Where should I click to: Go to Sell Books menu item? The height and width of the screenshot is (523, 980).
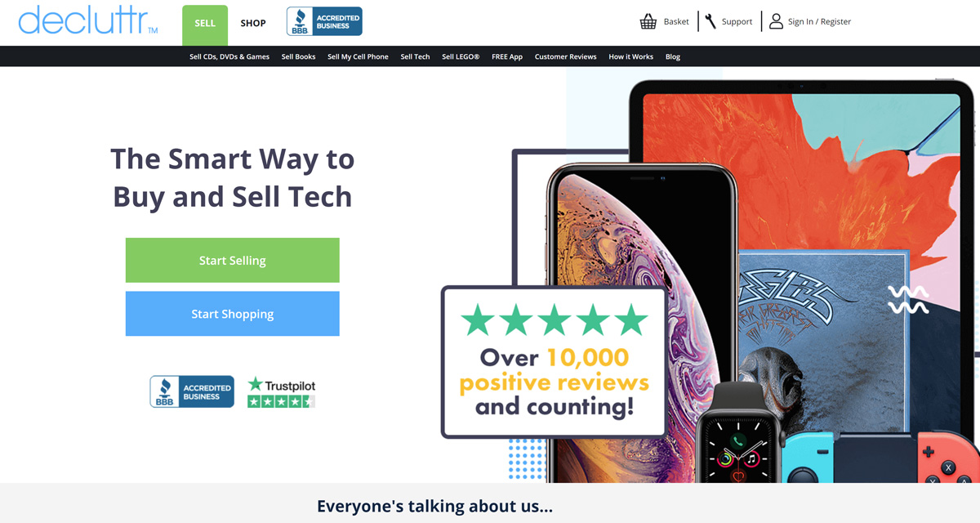click(x=299, y=57)
